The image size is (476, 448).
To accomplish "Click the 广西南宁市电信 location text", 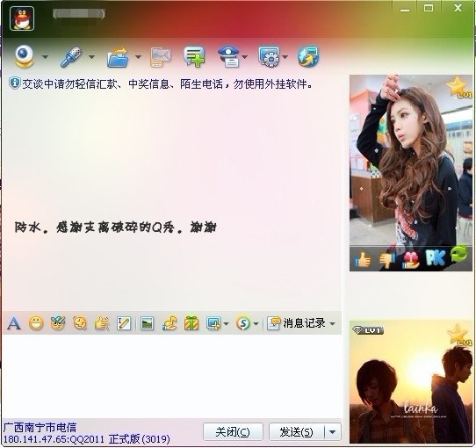I will pyautogui.click(x=40, y=428).
